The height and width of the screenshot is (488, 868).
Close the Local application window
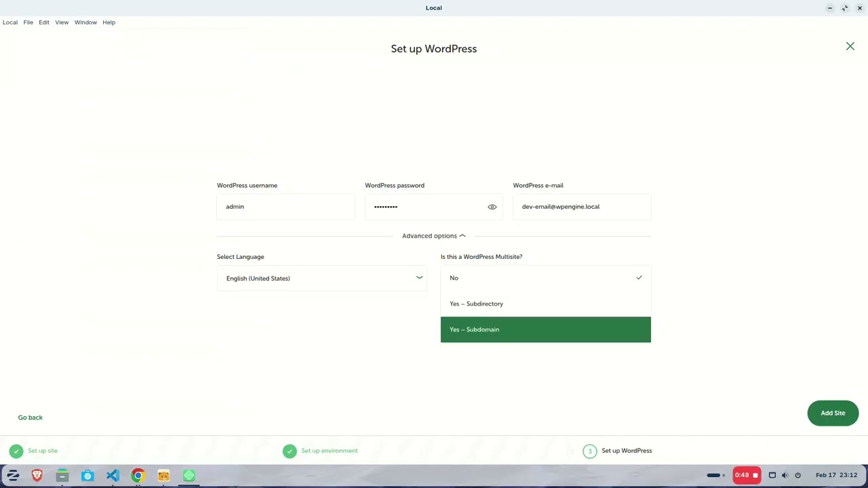[860, 8]
